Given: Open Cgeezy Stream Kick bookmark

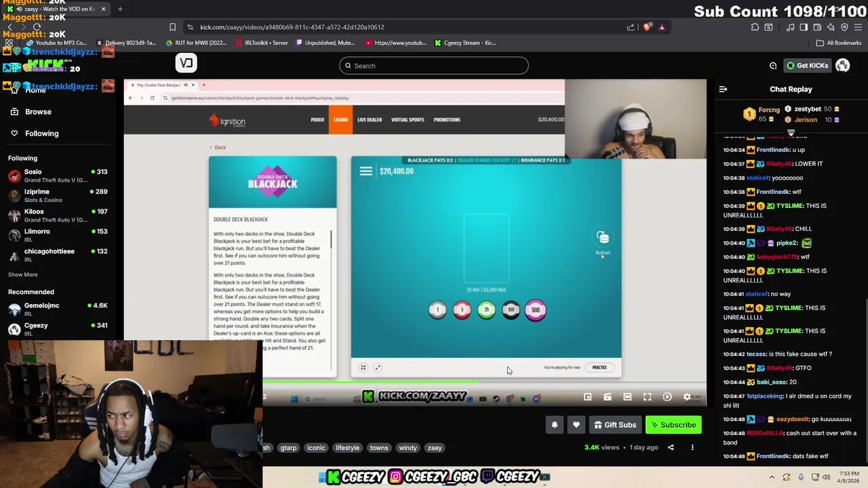Looking at the screenshot, I should tap(466, 43).
